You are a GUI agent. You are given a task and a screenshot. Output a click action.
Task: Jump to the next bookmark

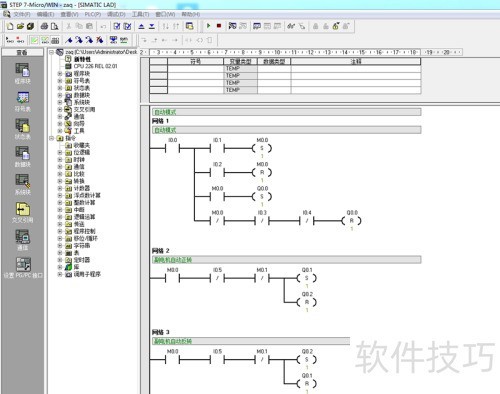[x=79, y=40]
